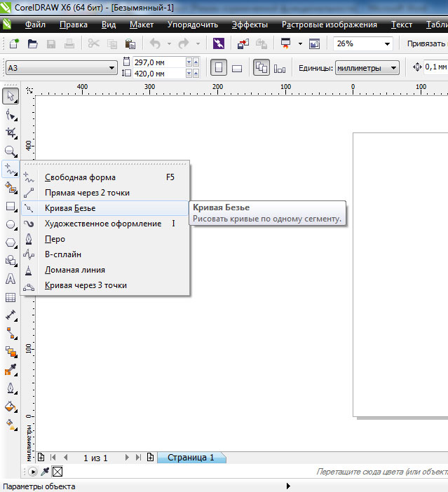Open an existing file
Screen dimensions: 448x492
click(33, 43)
